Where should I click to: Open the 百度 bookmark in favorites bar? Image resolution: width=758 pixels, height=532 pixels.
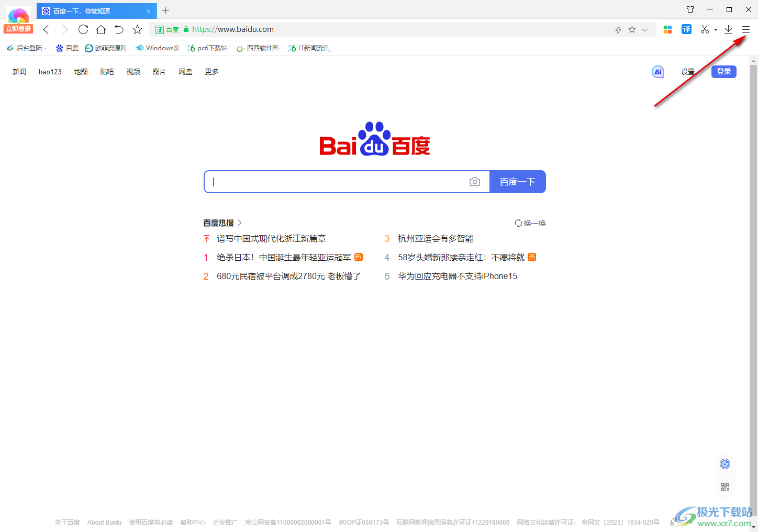(x=67, y=48)
